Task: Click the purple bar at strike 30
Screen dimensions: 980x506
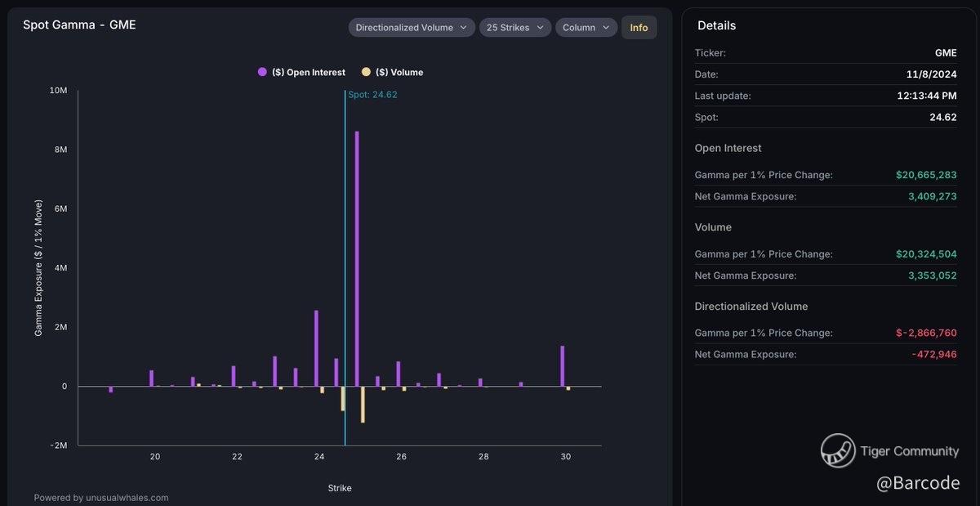Action: [x=562, y=365]
